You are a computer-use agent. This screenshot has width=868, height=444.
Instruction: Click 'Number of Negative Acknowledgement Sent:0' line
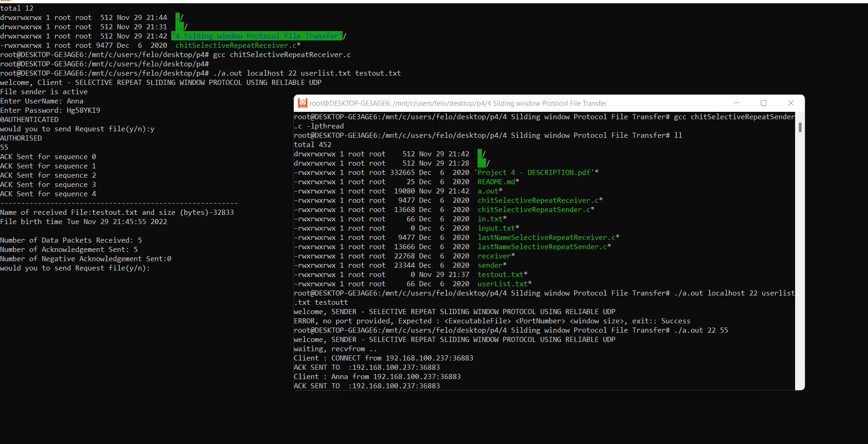pyautogui.click(x=85, y=259)
